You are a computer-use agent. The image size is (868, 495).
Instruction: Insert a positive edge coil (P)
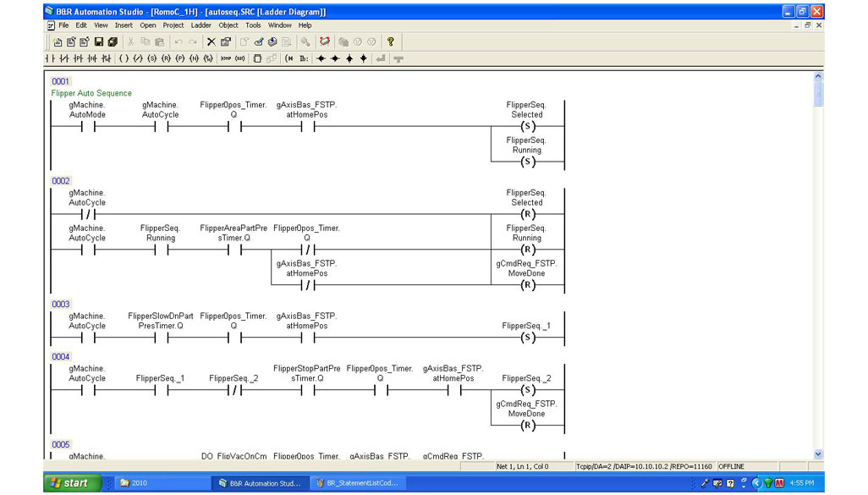coord(180,58)
